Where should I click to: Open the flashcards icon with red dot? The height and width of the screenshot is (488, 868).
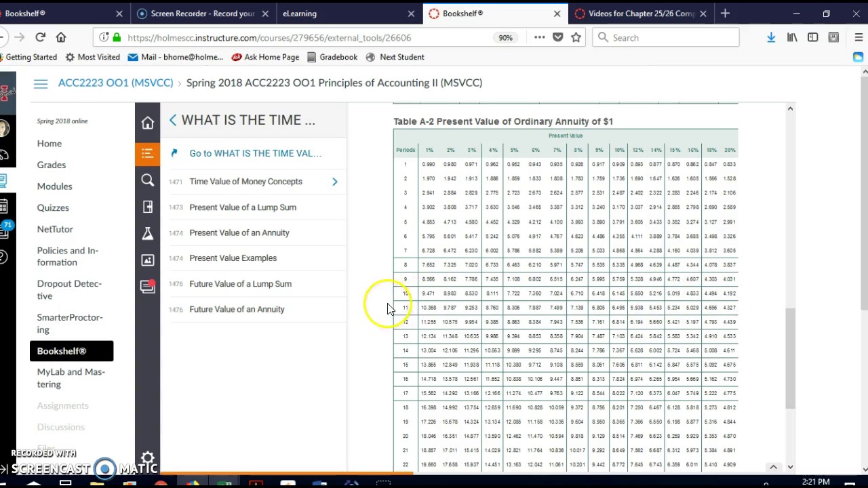click(x=147, y=287)
